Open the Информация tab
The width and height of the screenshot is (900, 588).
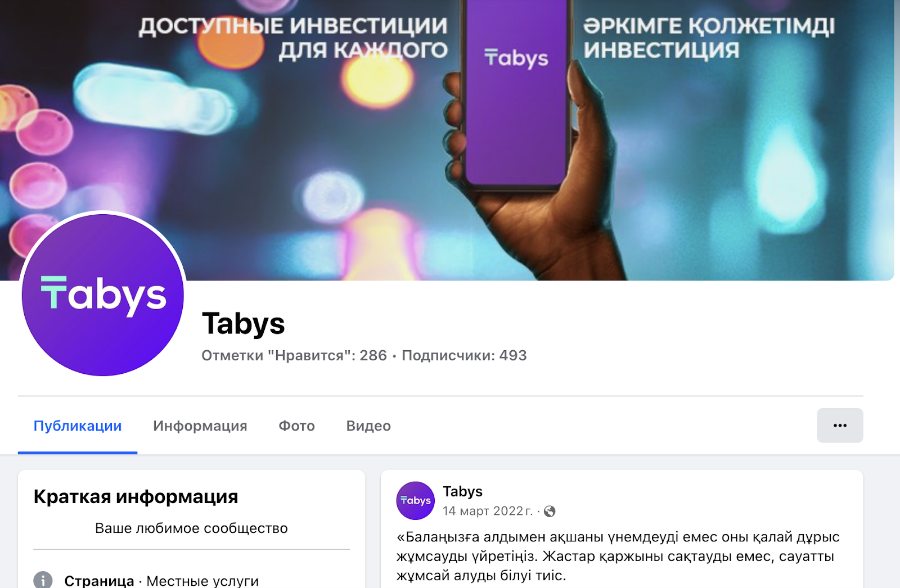[200, 426]
